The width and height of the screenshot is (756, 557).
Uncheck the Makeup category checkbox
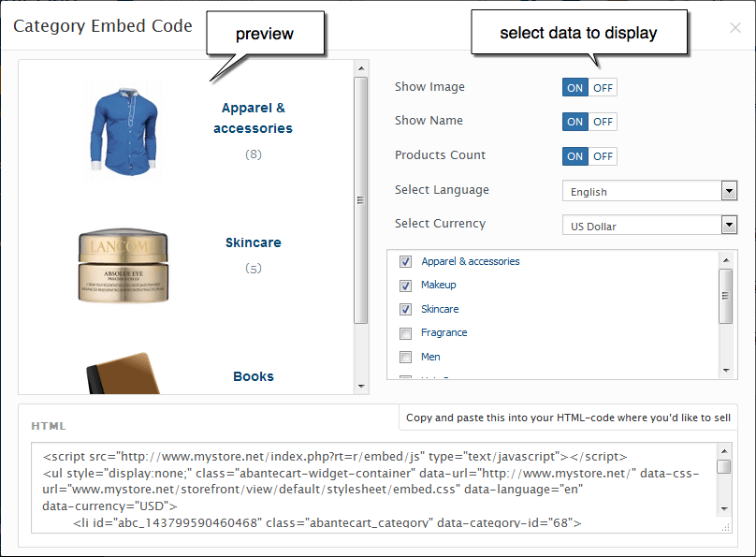405,286
